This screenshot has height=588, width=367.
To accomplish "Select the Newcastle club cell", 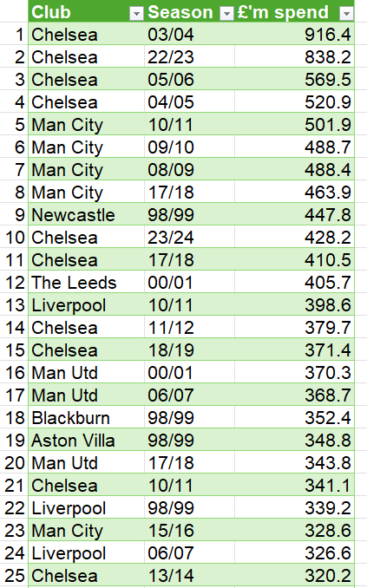I will coord(86,214).
